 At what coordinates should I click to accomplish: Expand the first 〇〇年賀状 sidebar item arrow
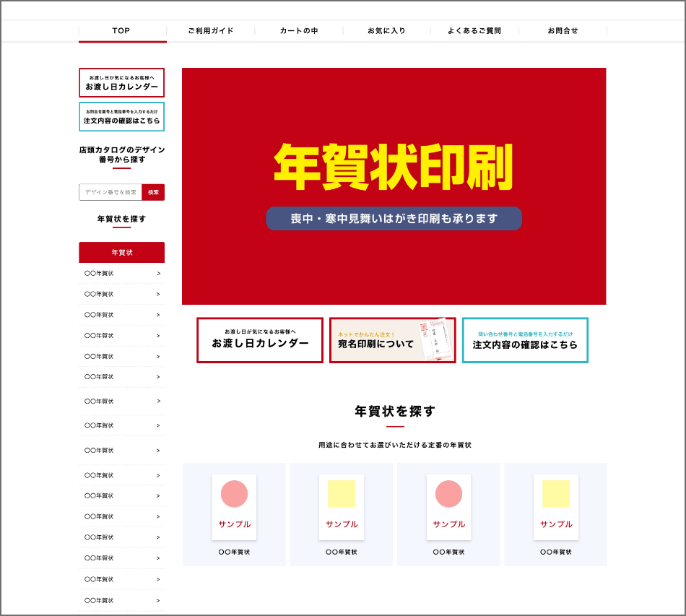[x=158, y=274]
